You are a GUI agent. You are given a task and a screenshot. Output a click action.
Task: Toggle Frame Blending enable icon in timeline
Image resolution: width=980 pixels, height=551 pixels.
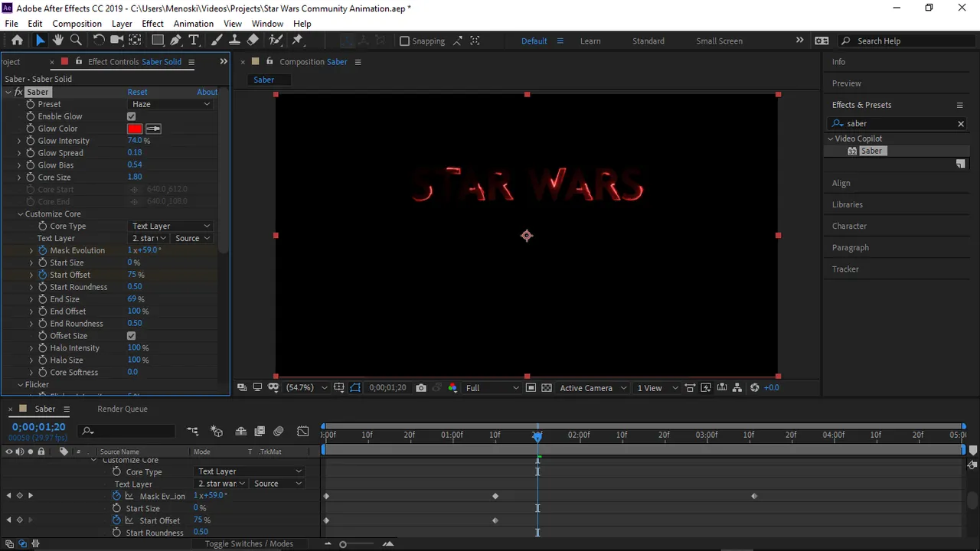[x=260, y=432]
